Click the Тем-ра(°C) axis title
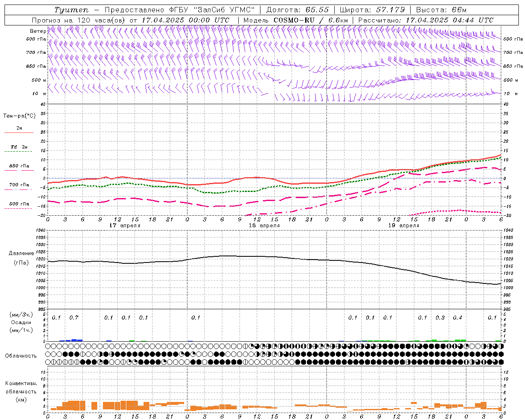This screenshot has height=420, width=525. point(19,116)
